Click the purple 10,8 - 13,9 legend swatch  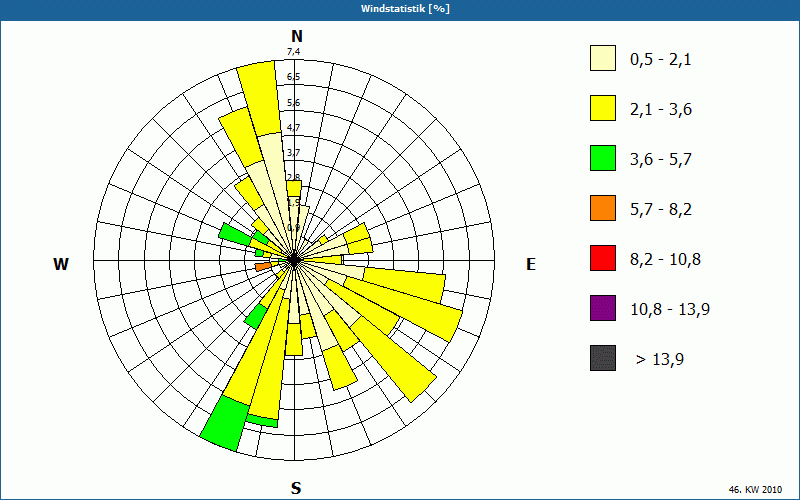click(x=603, y=308)
